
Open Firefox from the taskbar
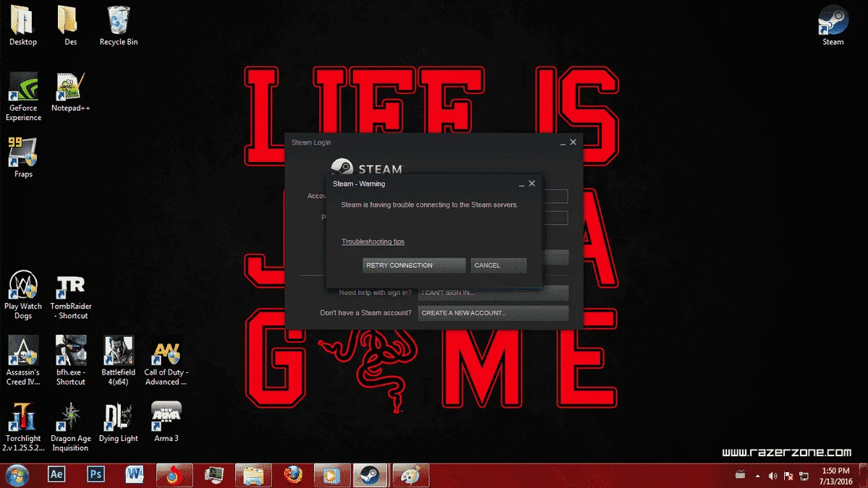click(x=293, y=474)
